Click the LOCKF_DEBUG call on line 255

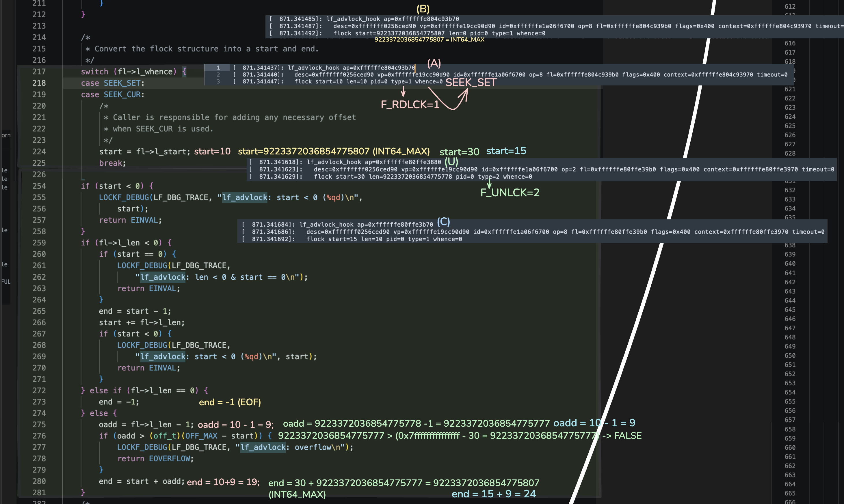[x=231, y=197]
